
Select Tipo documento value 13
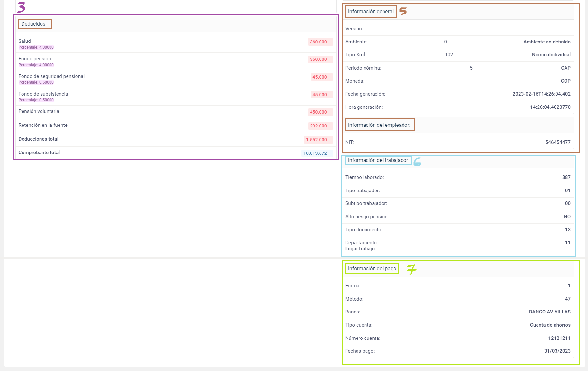coord(568,230)
